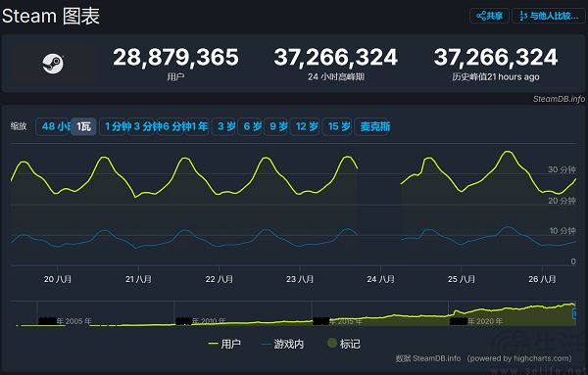Screen dimensions: 588x375
Task: Click the 28,879,365 users count
Action: pyautogui.click(x=175, y=58)
